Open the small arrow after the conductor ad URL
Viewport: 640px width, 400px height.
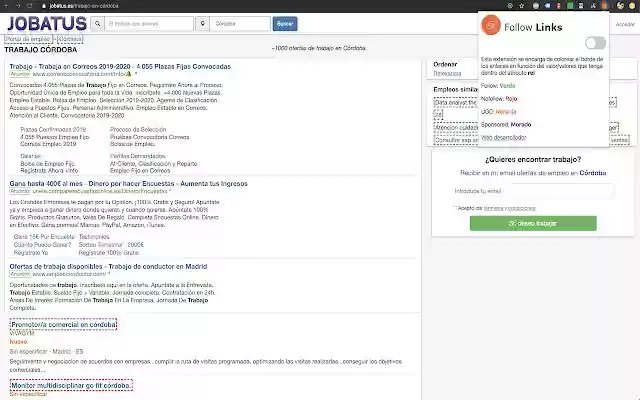pyautogui.click(x=109, y=274)
